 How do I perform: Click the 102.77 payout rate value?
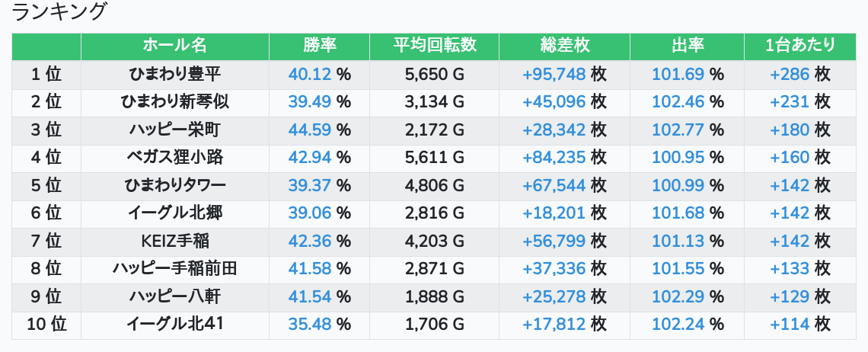(678, 130)
